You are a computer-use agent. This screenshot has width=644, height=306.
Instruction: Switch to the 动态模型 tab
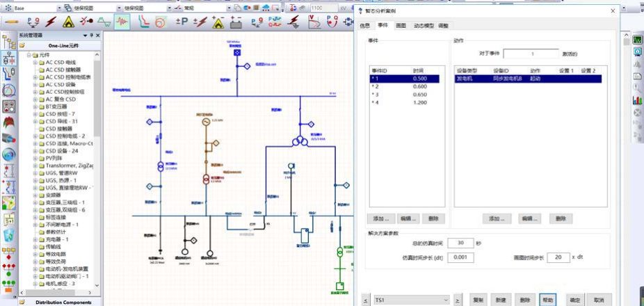coord(424,26)
